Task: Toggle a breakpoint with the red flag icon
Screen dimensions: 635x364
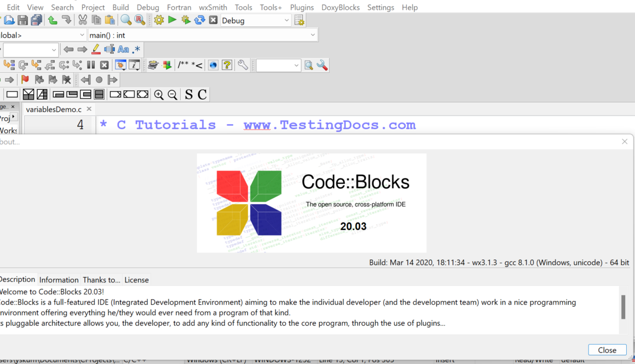Action: tap(25, 79)
